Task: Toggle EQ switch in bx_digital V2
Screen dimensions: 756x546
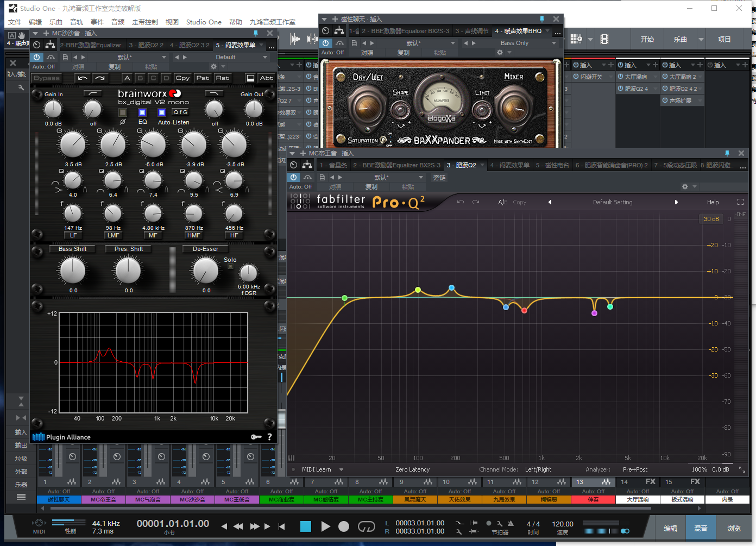Action: [x=142, y=112]
